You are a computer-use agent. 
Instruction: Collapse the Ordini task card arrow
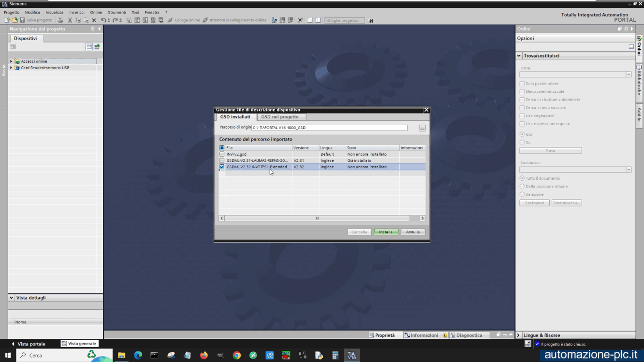631,29
